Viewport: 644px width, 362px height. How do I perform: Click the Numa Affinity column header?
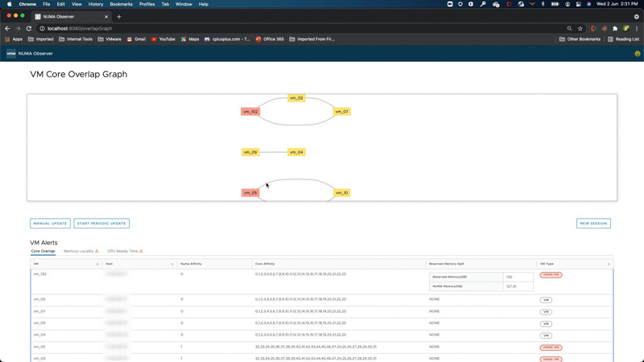click(191, 264)
